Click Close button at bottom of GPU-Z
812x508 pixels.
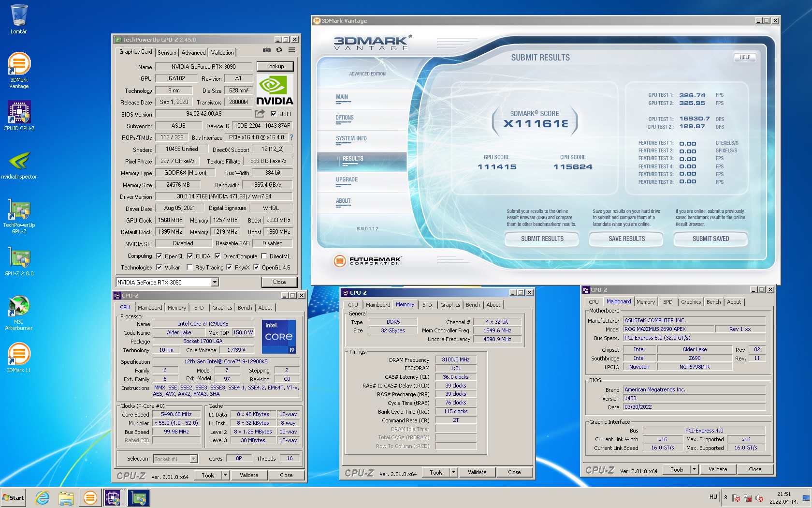point(279,282)
